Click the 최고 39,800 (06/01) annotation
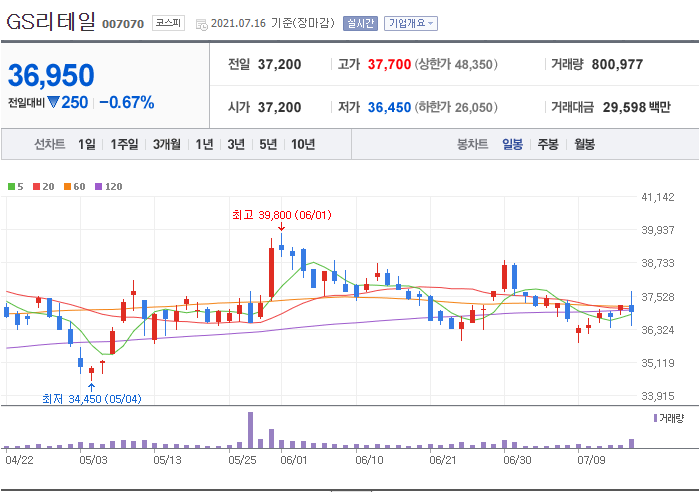 click(282, 215)
